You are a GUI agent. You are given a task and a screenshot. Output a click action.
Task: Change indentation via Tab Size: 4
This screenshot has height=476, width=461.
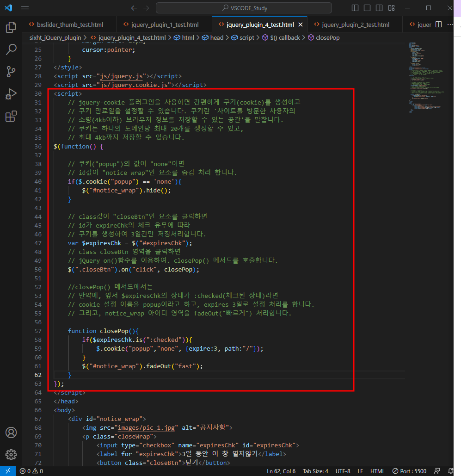tap(316, 471)
